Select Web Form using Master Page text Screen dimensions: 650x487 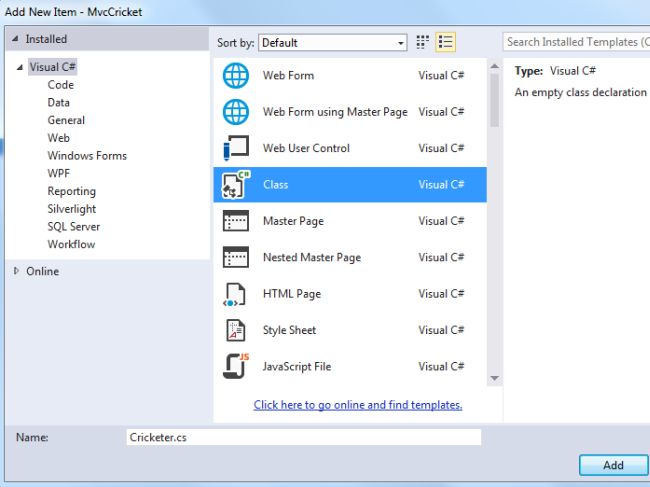click(x=335, y=112)
